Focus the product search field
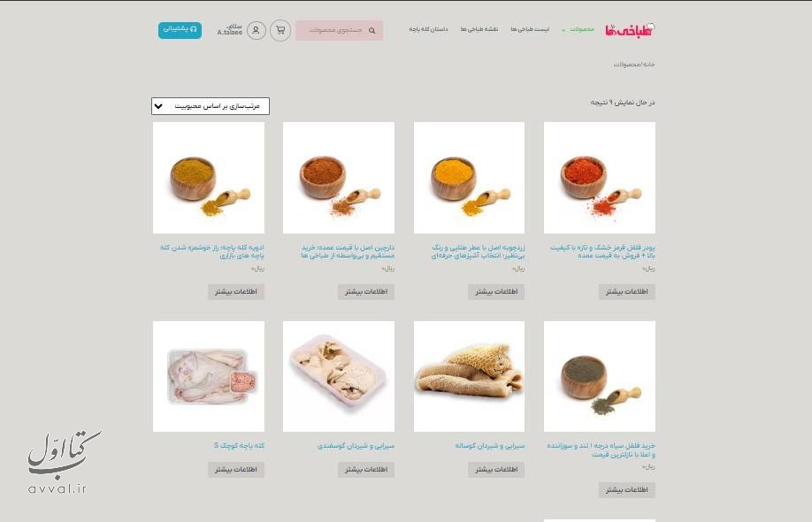 coord(339,31)
